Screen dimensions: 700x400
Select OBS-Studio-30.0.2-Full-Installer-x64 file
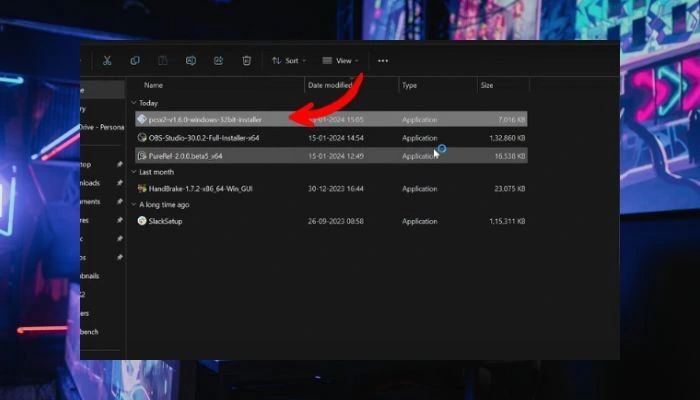pos(331,138)
